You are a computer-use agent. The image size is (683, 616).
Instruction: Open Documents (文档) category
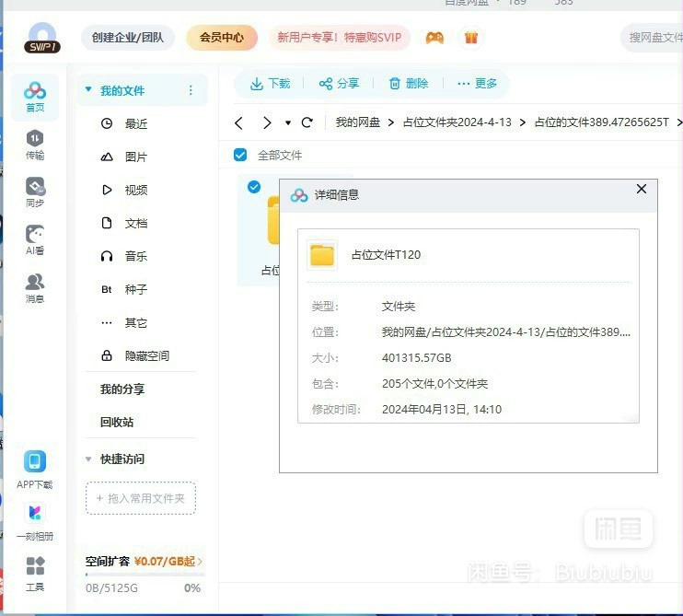coord(136,223)
